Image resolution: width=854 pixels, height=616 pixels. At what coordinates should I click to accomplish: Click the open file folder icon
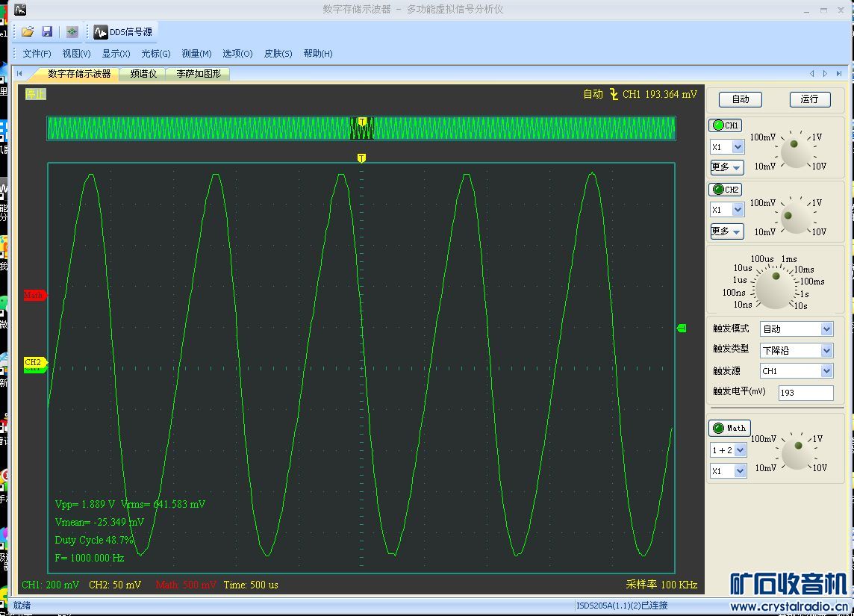click(28, 31)
